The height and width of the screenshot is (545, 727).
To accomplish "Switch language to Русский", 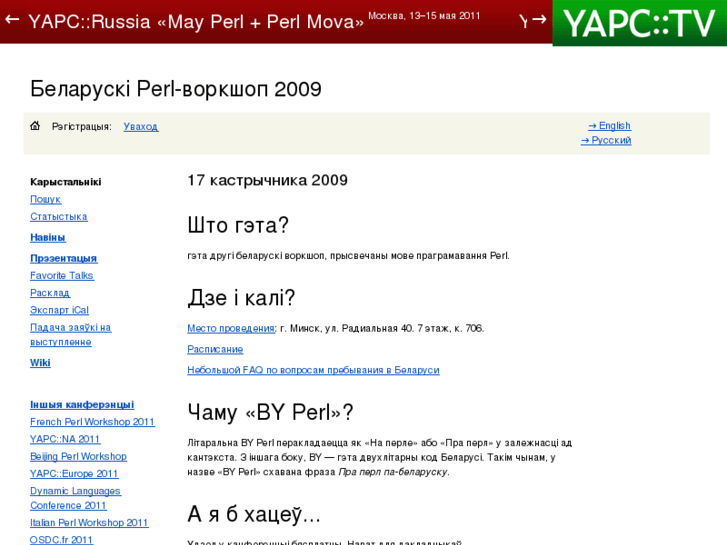I will (606, 140).
